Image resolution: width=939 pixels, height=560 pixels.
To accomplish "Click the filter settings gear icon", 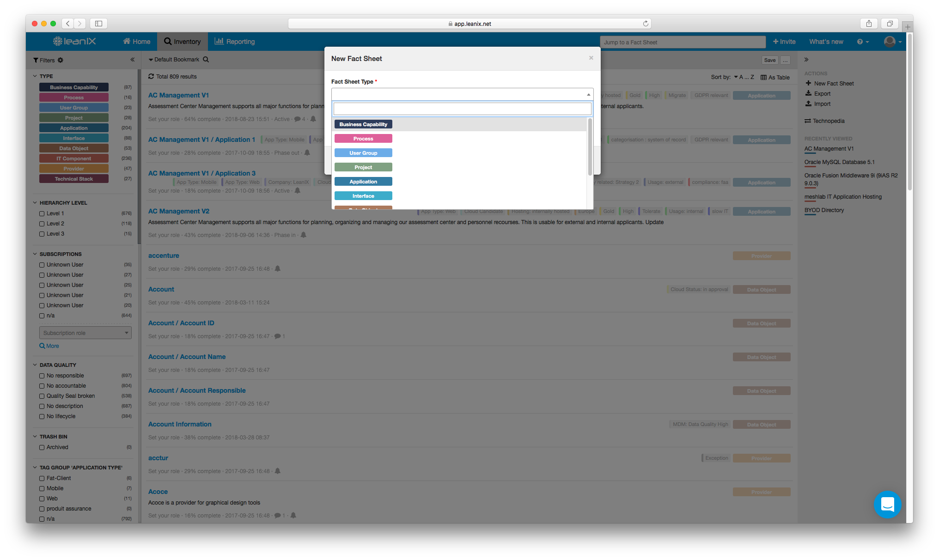I will tap(60, 60).
